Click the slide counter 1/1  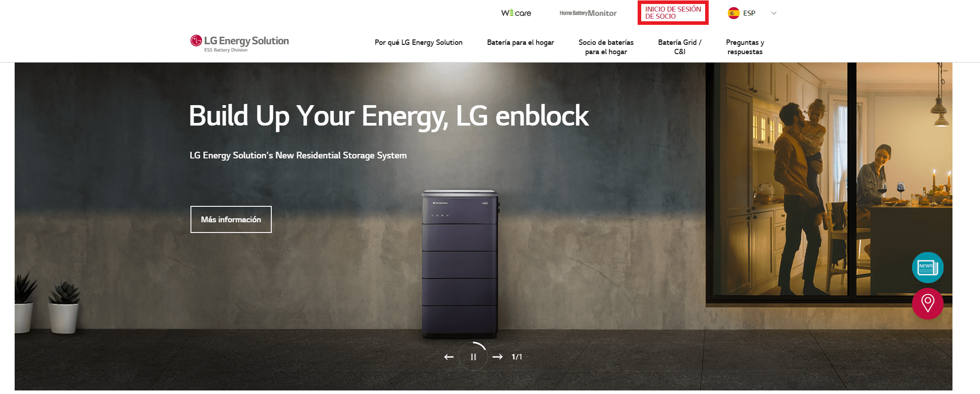tap(517, 357)
